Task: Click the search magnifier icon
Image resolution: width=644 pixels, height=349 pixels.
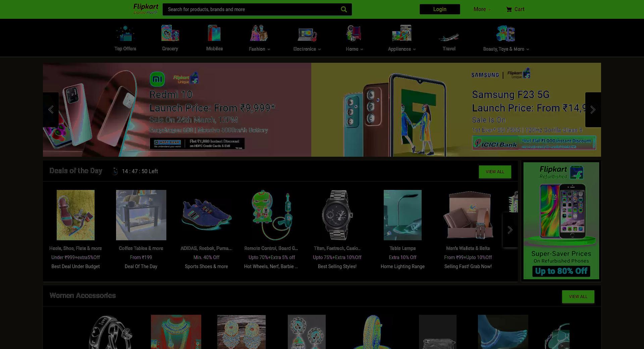Action: 344,9
